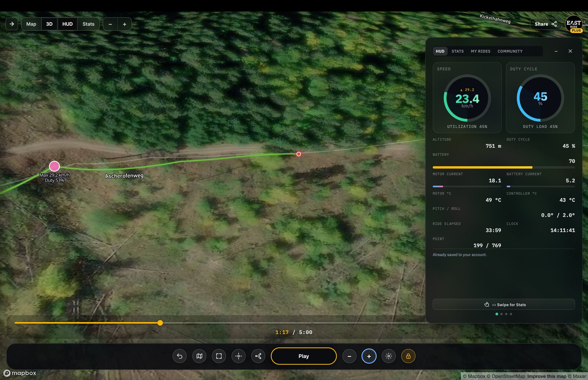Zoom in with top plus button
The height and width of the screenshot is (380, 588).
[125, 24]
